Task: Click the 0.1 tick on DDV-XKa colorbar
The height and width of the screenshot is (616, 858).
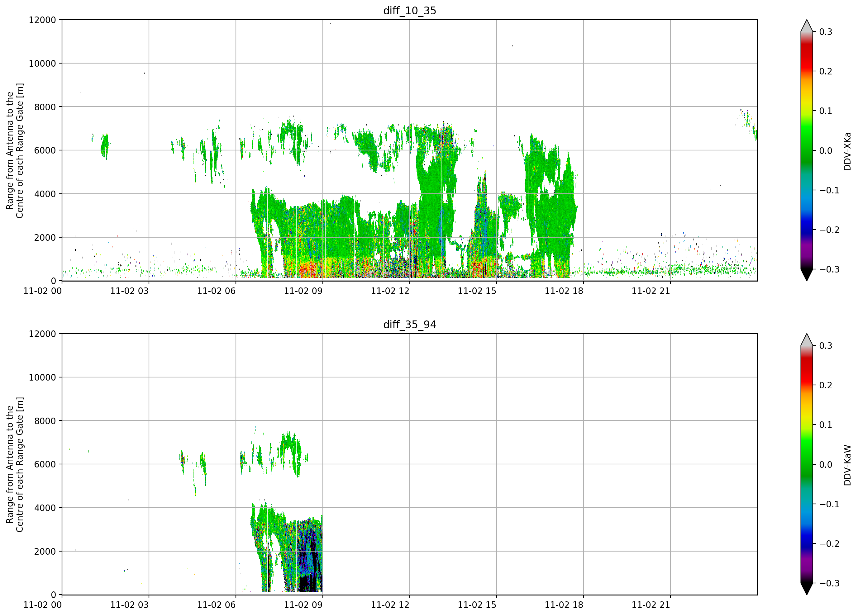Action: (826, 111)
